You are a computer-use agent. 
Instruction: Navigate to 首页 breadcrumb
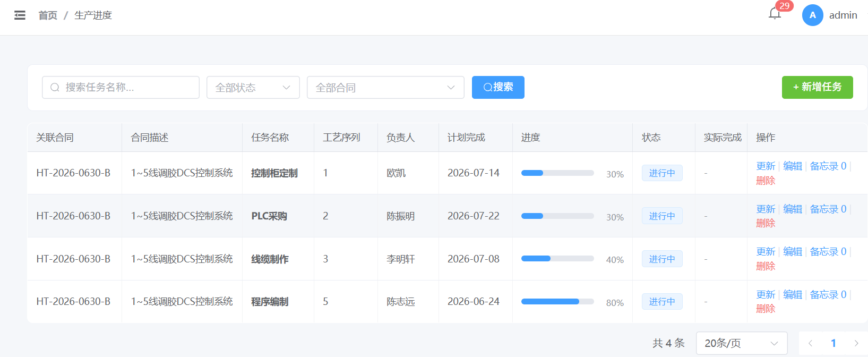coord(48,15)
